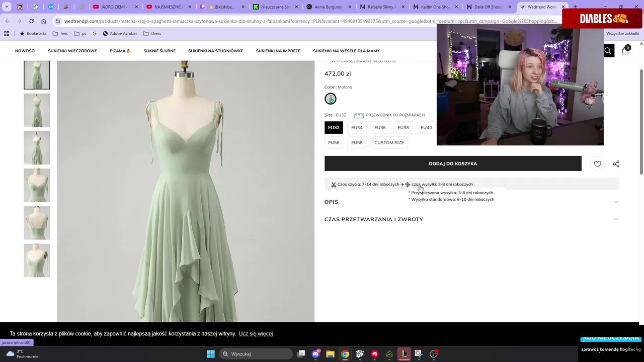The image size is (644, 362).
Task: Expand CZAS PRZETWARZANIA I ZWROTY section
Action: 471,220
